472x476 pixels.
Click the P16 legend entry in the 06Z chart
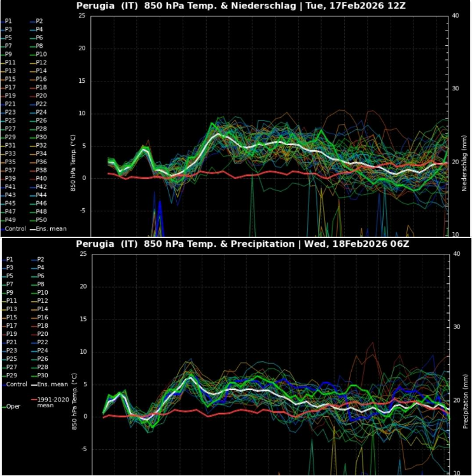42,318
